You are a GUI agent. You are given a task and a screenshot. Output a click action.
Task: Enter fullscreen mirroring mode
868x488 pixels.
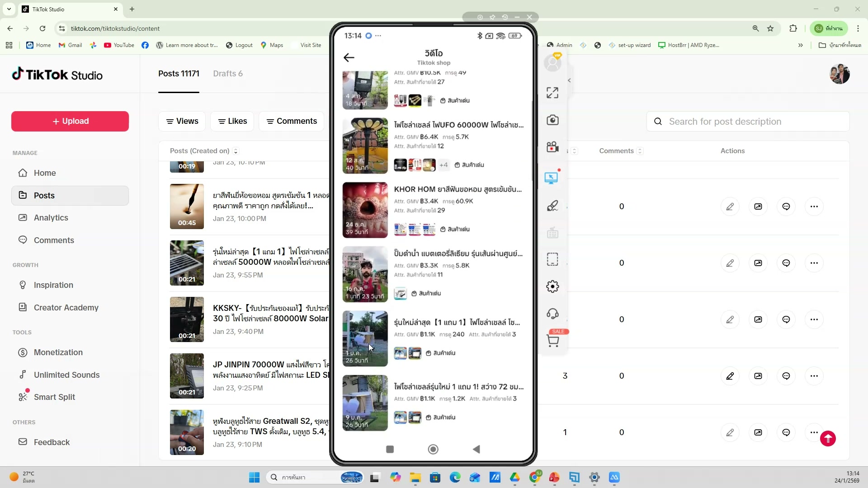552,92
